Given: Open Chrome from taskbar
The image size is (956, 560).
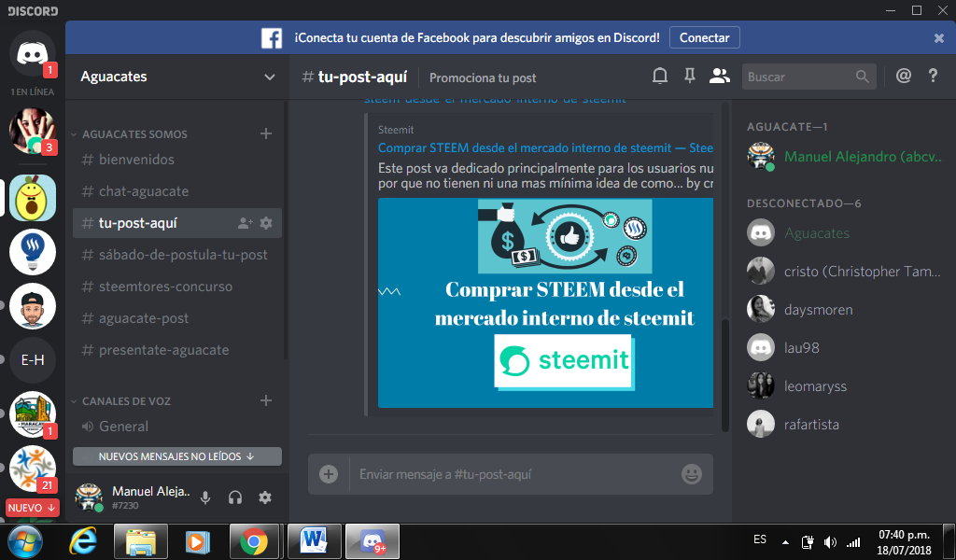Looking at the screenshot, I should point(254,541).
